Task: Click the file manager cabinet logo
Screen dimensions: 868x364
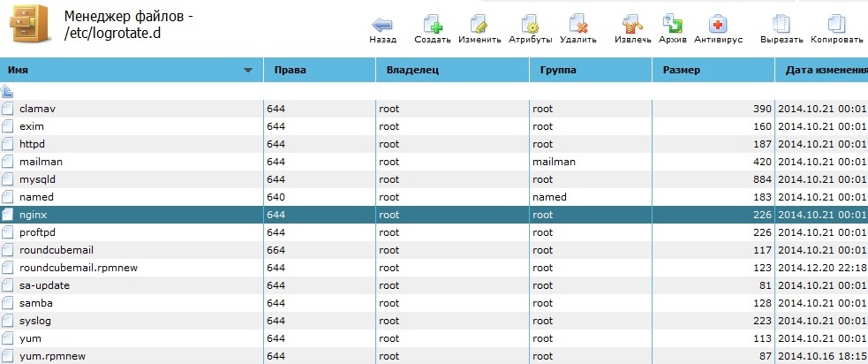Action: (30, 26)
